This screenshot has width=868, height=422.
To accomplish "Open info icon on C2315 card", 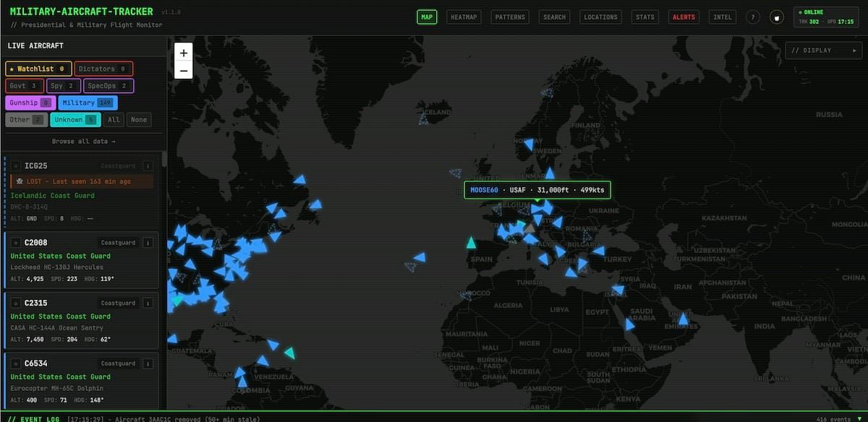I will tap(148, 303).
